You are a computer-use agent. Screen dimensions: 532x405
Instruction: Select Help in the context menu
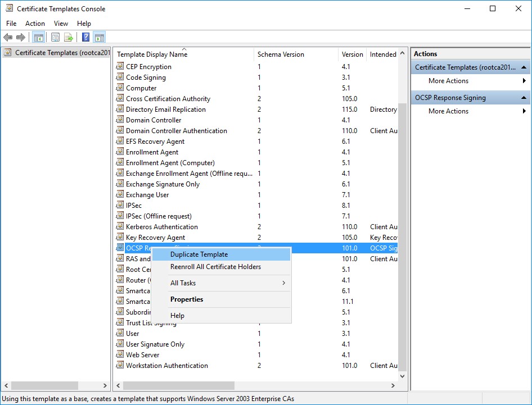pos(221,316)
